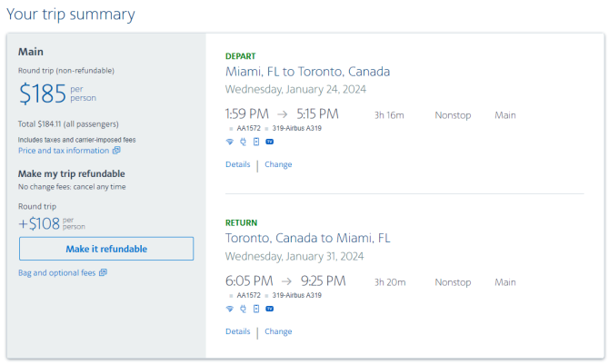609x364 pixels.
Task: Click the external link icon beside Bag and optional fees
Action: click(x=103, y=272)
